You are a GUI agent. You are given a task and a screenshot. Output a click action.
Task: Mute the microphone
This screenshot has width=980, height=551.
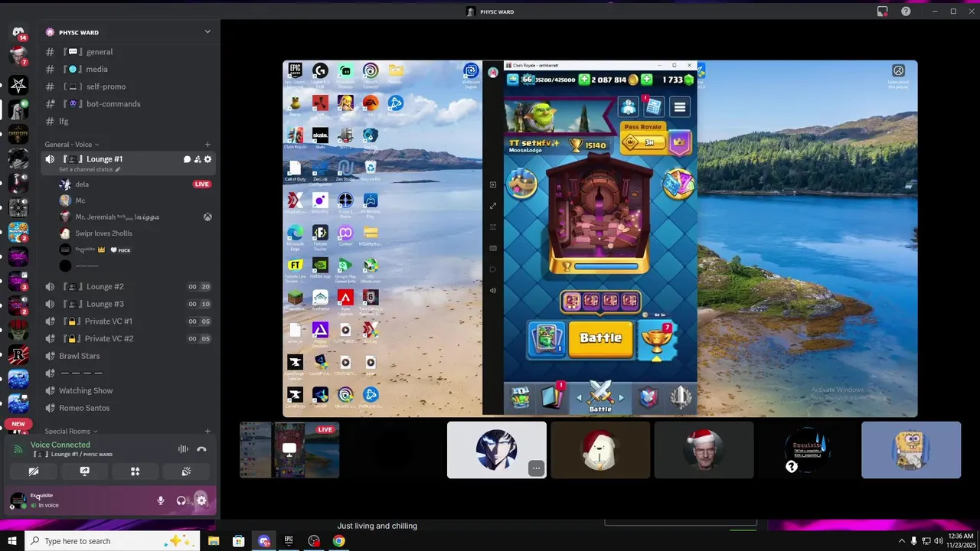coord(161,500)
